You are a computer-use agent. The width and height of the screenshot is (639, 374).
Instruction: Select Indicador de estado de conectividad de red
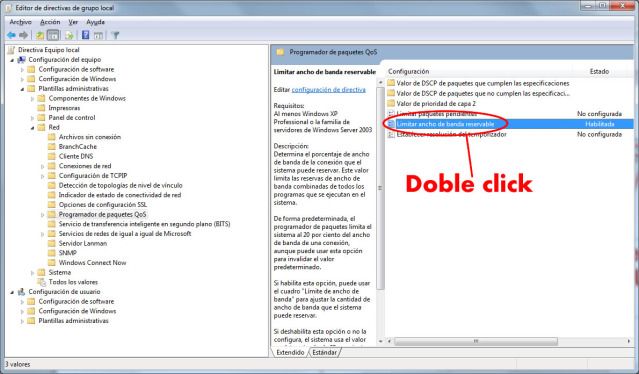click(120, 195)
